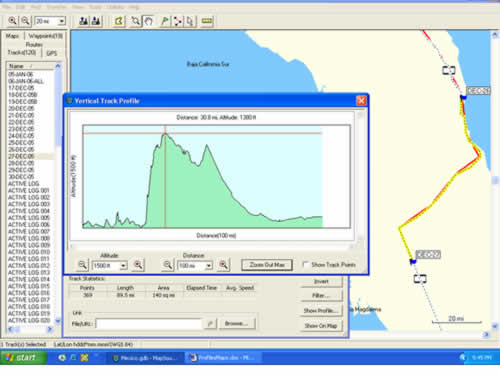Zoom out distance in profile window
Screen dimensions: 500x376
pos(168,265)
